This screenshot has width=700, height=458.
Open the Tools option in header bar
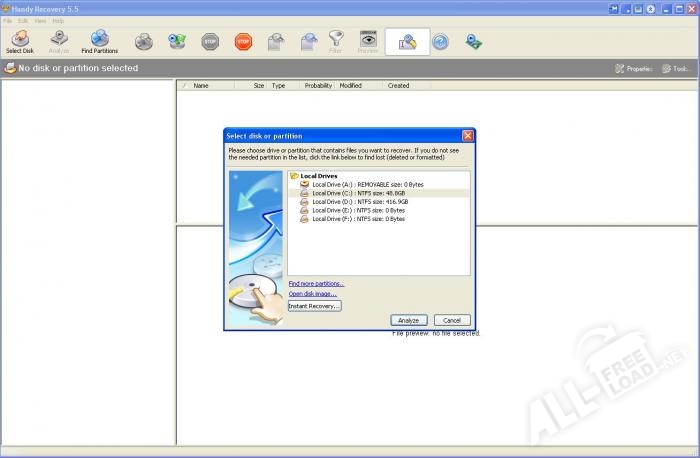click(x=675, y=69)
